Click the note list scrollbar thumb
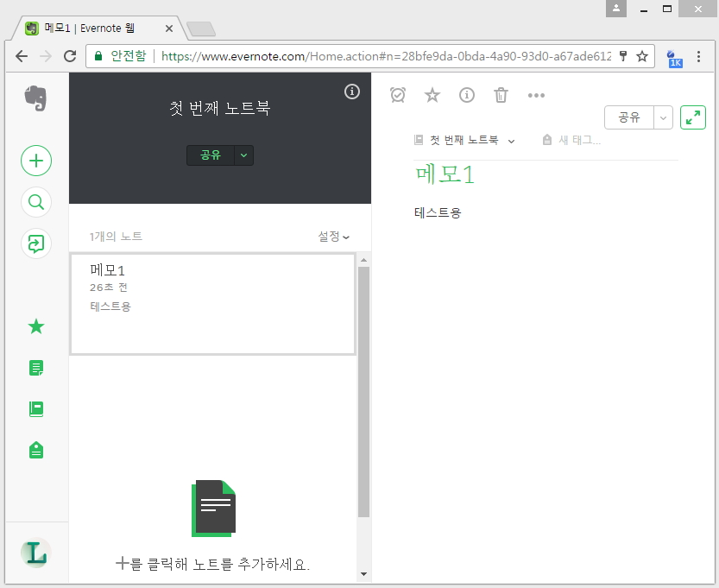 (x=363, y=392)
